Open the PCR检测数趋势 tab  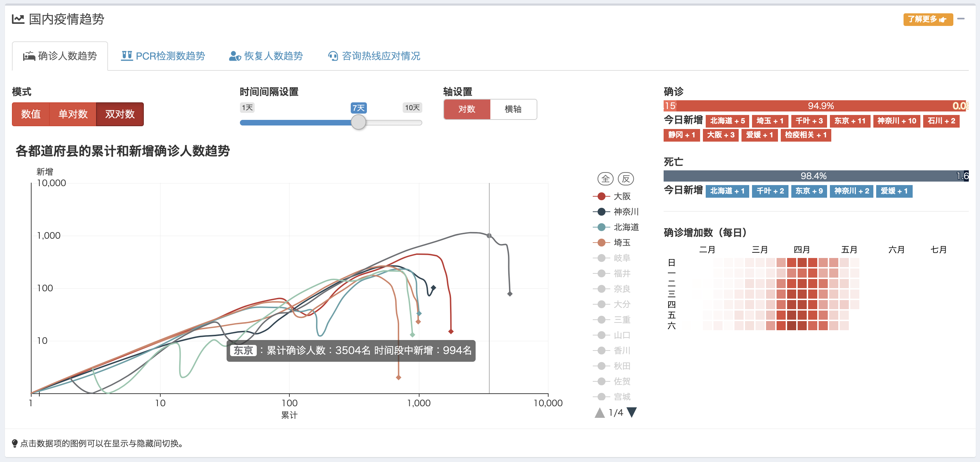[163, 56]
